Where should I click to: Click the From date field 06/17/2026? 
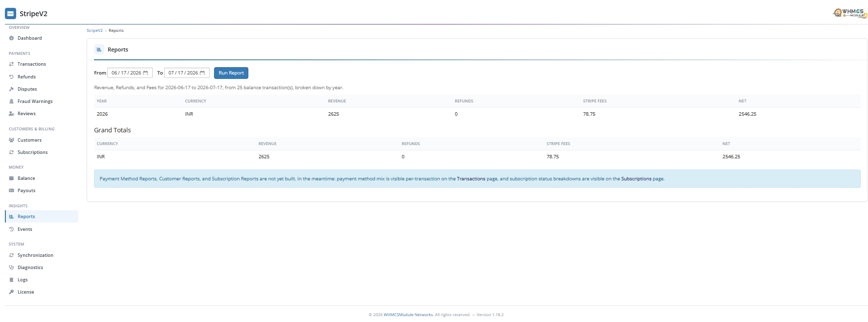pyautogui.click(x=130, y=73)
